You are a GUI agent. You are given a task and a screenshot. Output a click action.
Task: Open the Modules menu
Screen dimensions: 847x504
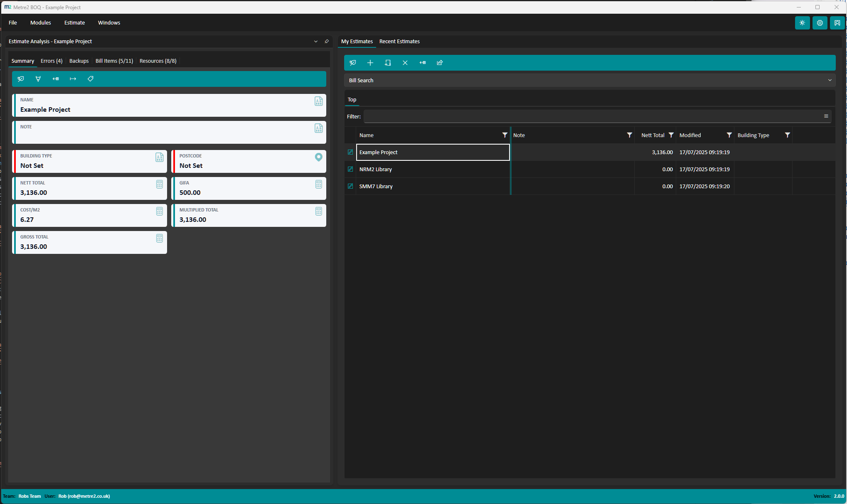(x=40, y=22)
